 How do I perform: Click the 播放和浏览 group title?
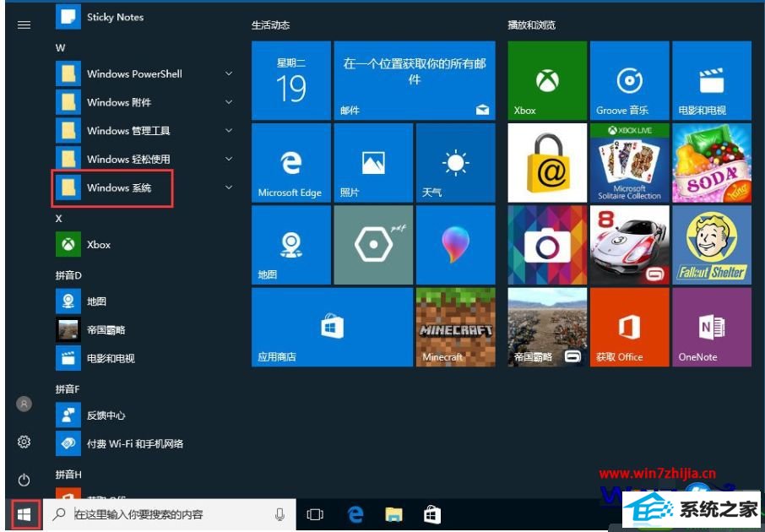tap(532, 24)
